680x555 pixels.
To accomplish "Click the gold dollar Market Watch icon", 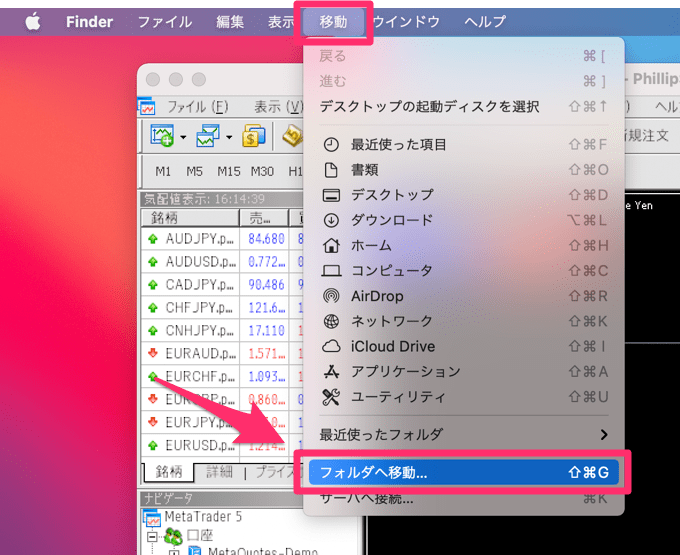I will [254, 136].
